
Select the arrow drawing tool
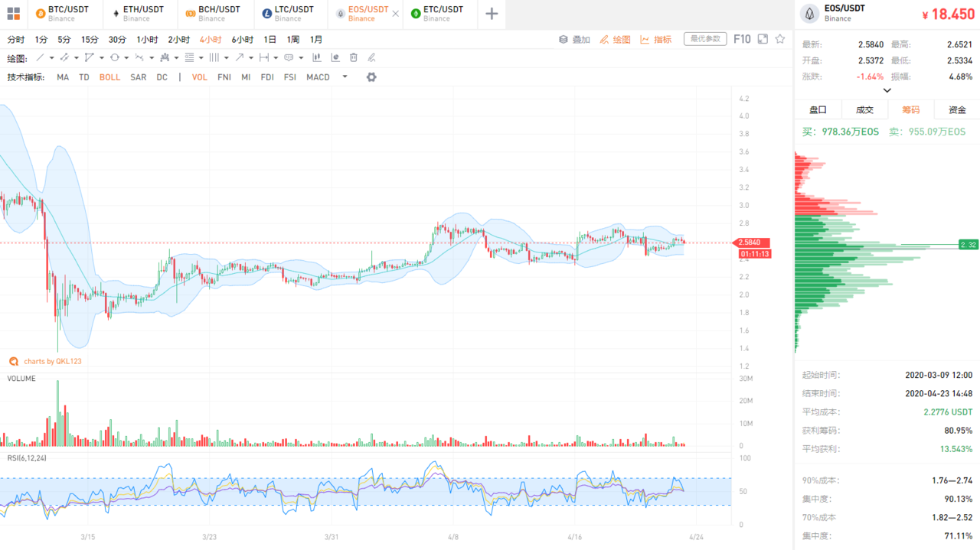(x=239, y=57)
